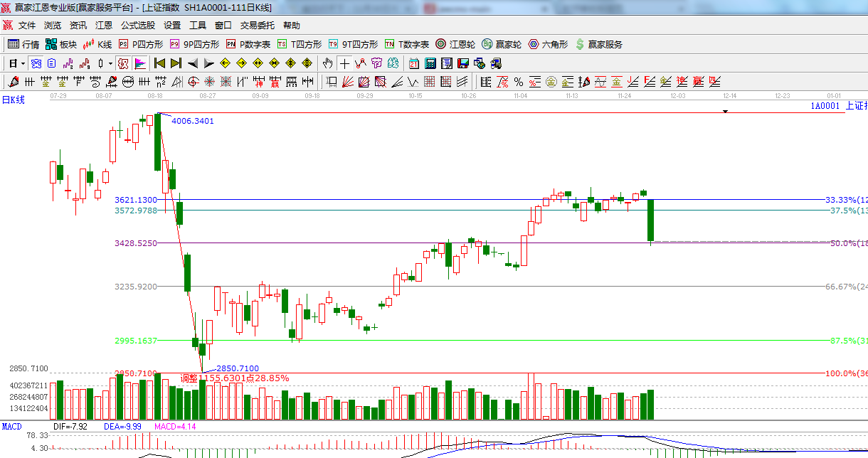
Task: Expand the 日 period dropdown arrow
Action: click(x=23, y=63)
